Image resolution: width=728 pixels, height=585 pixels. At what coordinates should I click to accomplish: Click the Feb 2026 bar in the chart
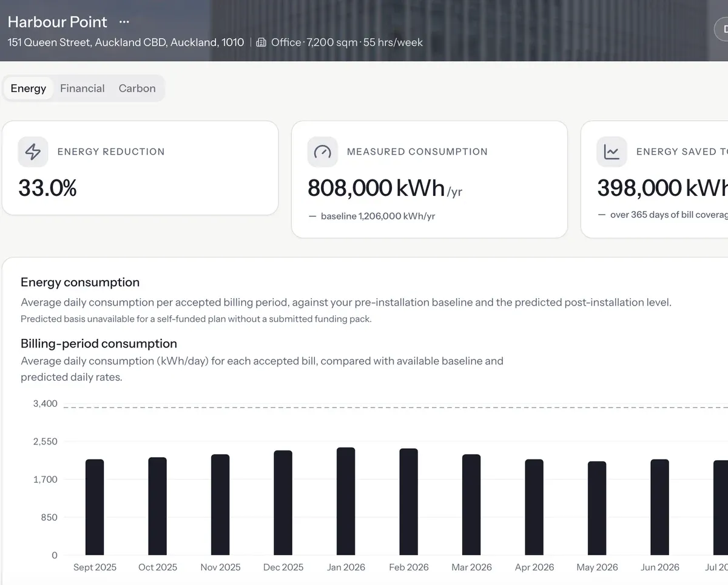409,502
